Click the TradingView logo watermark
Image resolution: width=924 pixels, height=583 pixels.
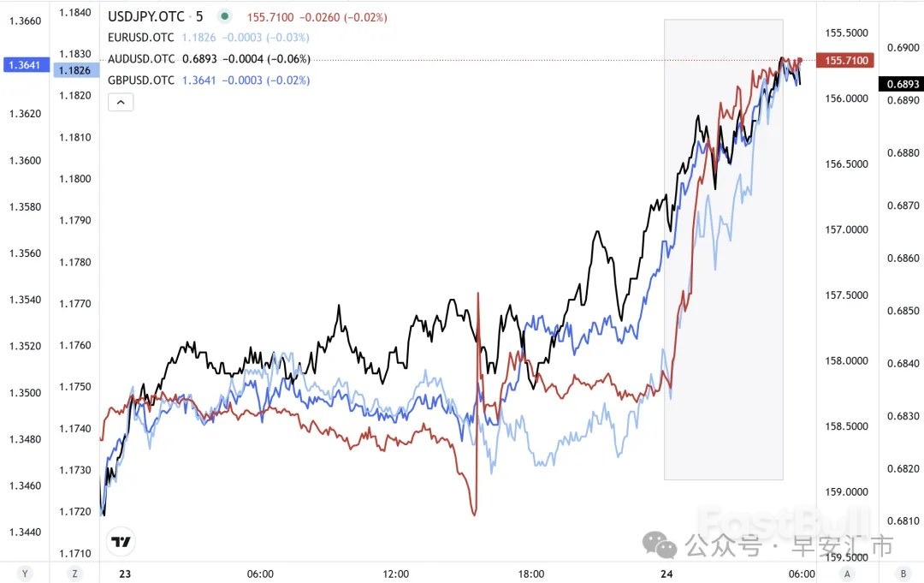(x=121, y=541)
